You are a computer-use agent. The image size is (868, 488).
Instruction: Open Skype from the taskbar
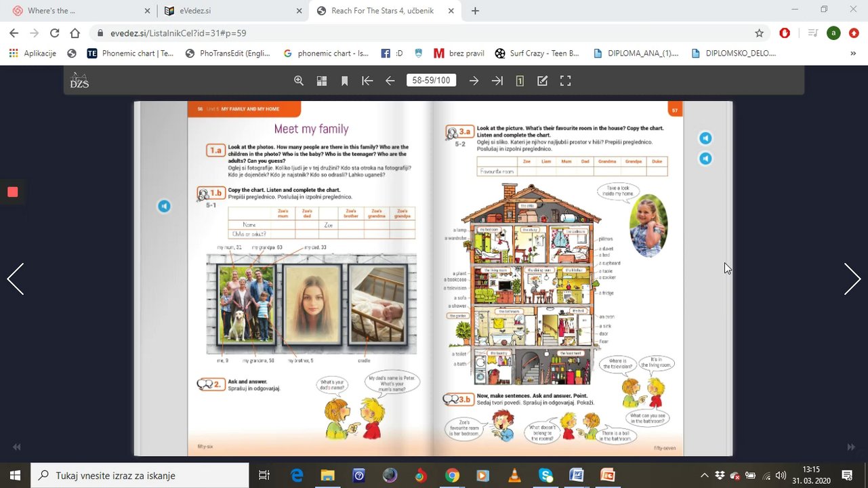pos(545,475)
